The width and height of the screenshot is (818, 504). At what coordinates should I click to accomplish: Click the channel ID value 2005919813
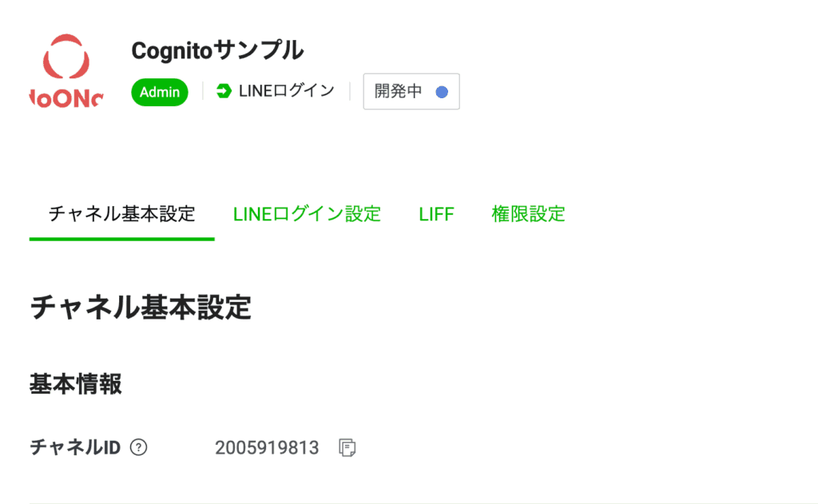267,448
